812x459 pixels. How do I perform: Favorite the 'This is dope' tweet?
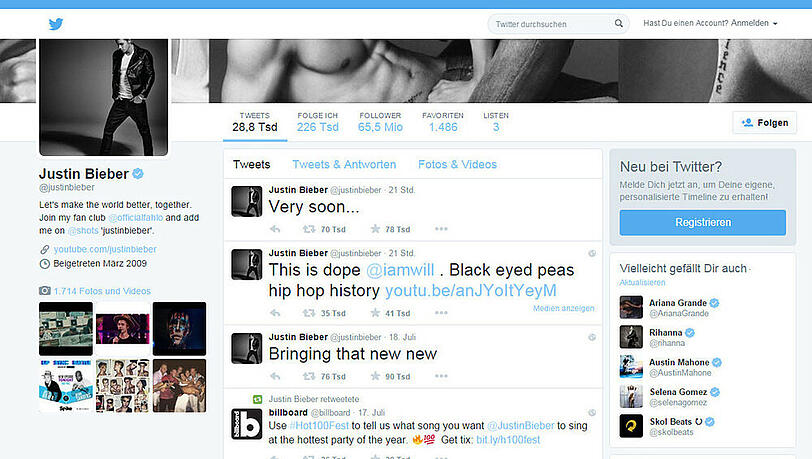(x=375, y=312)
